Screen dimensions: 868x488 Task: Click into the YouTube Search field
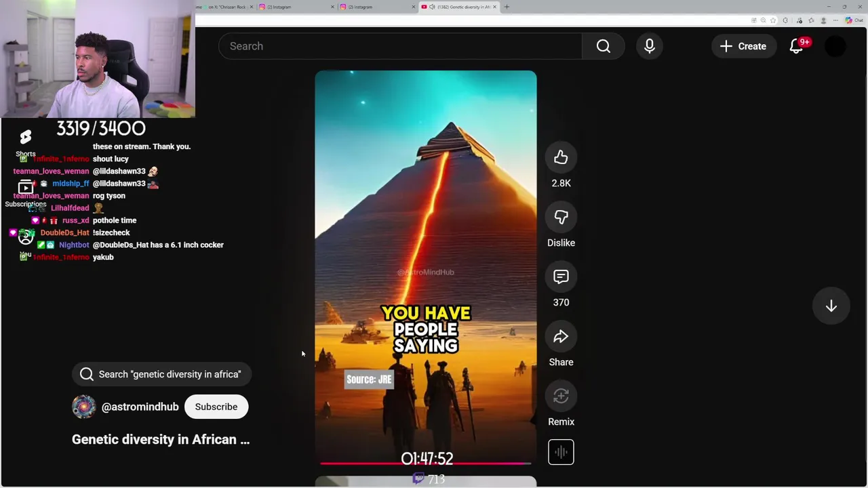[x=400, y=46]
